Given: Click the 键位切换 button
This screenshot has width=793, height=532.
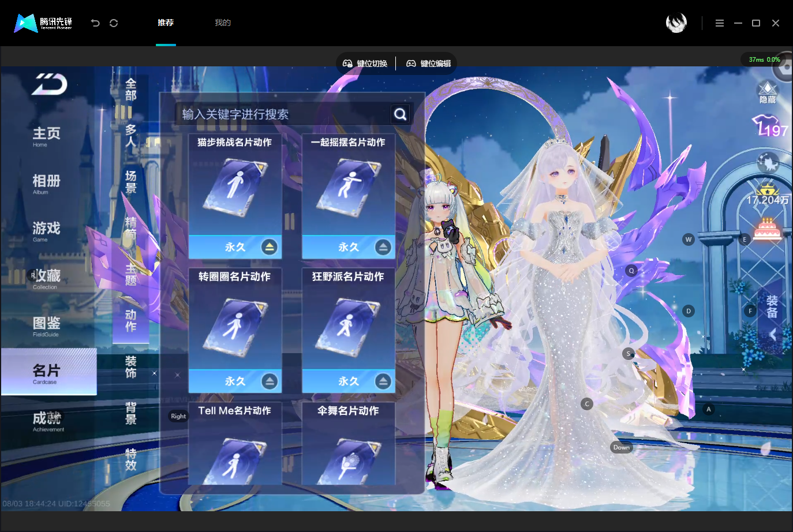Looking at the screenshot, I should point(365,63).
